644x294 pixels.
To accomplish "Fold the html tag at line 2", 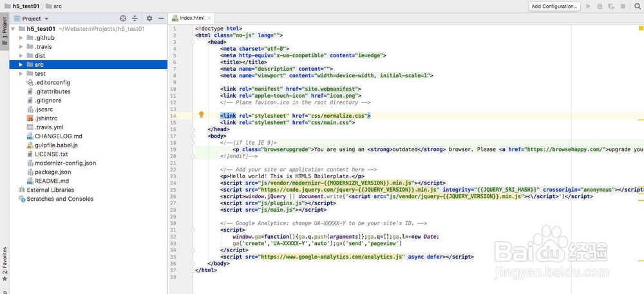I will click(x=192, y=35).
